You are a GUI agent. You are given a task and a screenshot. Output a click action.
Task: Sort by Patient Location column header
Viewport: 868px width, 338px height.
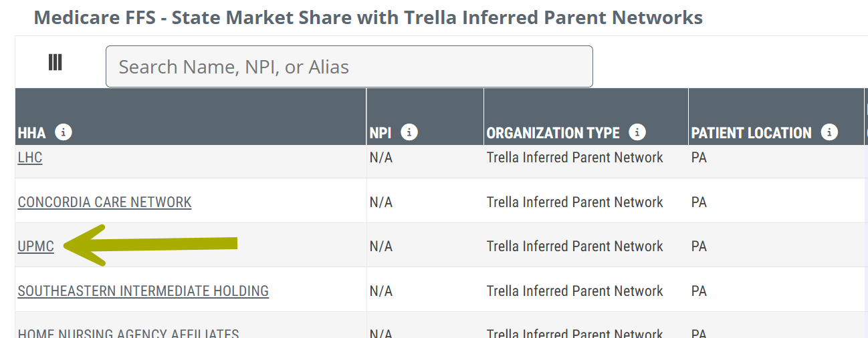[751, 133]
